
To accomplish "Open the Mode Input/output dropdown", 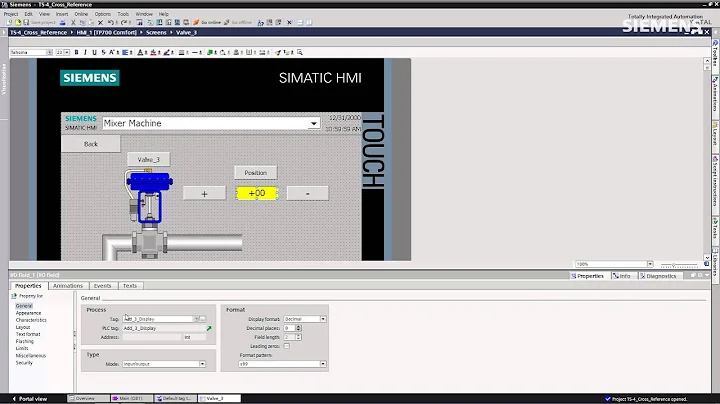I will click(202, 364).
